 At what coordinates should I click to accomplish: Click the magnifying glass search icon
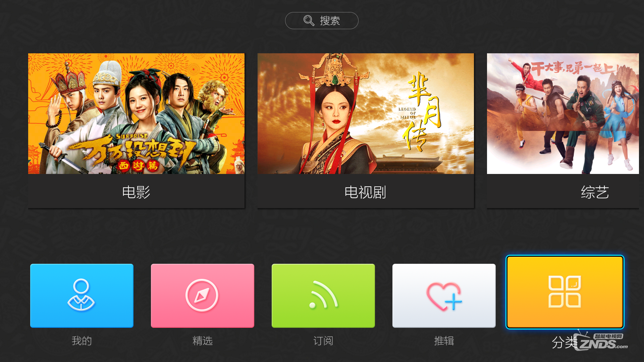point(309,20)
